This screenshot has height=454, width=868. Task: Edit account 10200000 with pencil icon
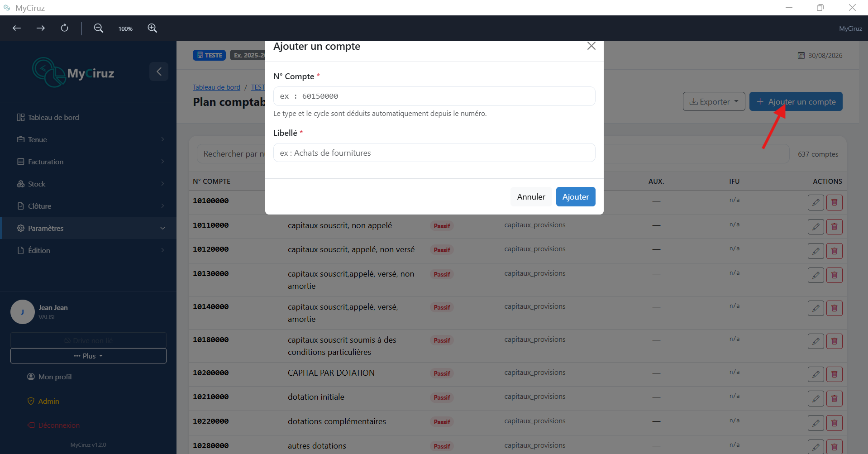(x=816, y=374)
